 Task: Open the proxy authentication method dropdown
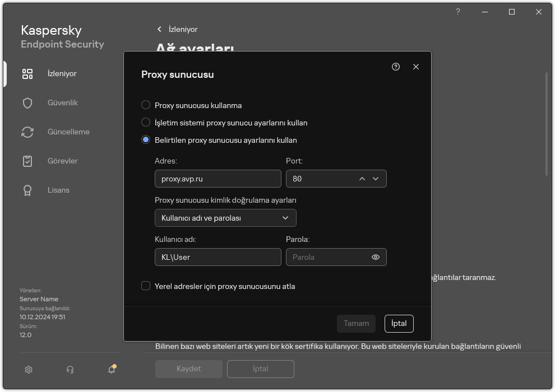[225, 218]
